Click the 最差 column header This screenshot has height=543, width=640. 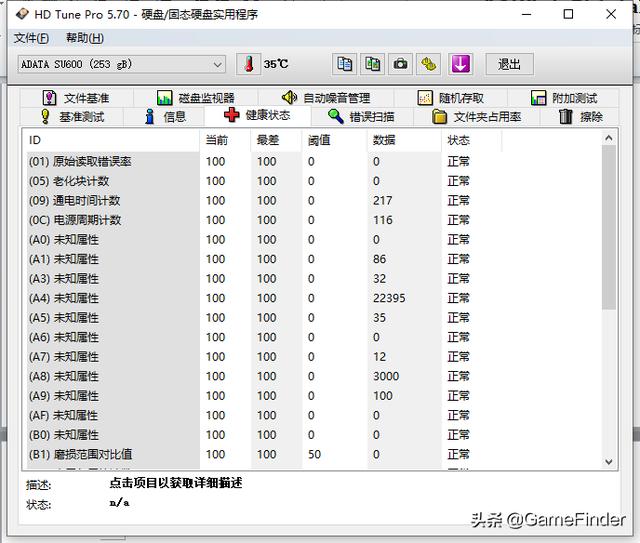click(276, 140)
